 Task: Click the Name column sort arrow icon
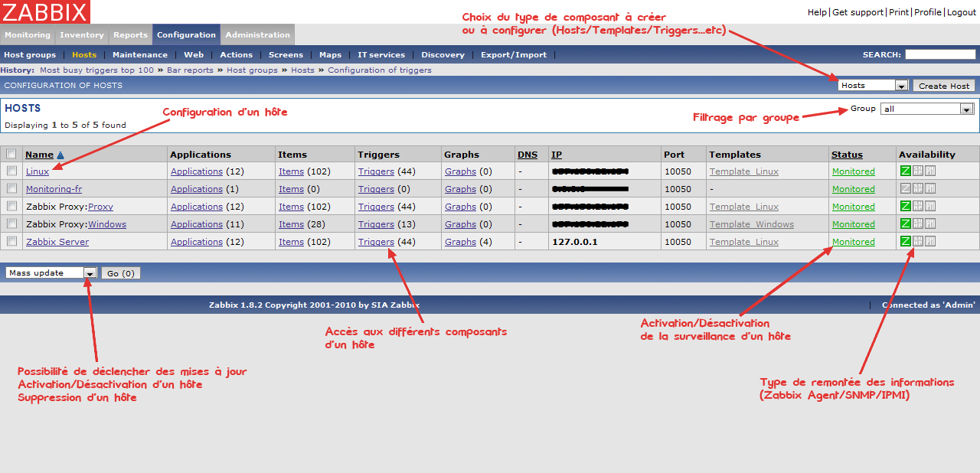click(x=60, y=155)
